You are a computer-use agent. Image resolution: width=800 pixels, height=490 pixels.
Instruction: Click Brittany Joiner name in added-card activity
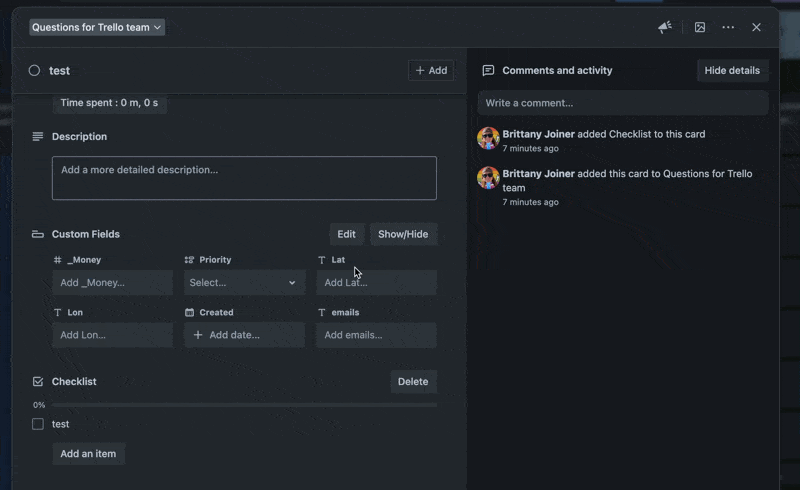click(538, 174)
